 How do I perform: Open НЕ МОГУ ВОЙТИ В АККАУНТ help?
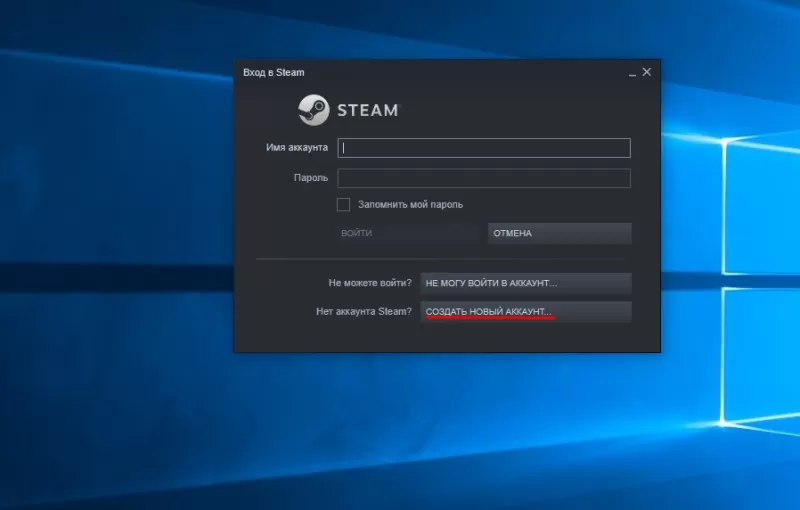pos(526,283)
